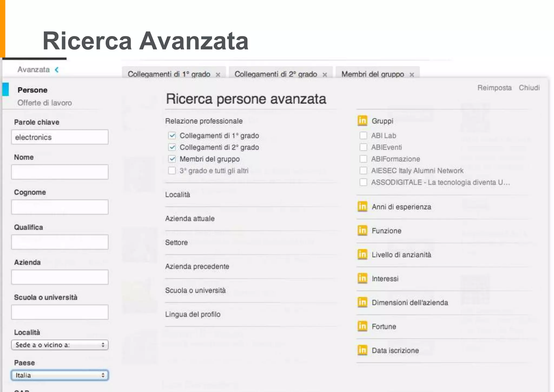Viewport: 554px width, 392px height.
Task: Open the Fortune premium filter
Action: click(384, 327)
